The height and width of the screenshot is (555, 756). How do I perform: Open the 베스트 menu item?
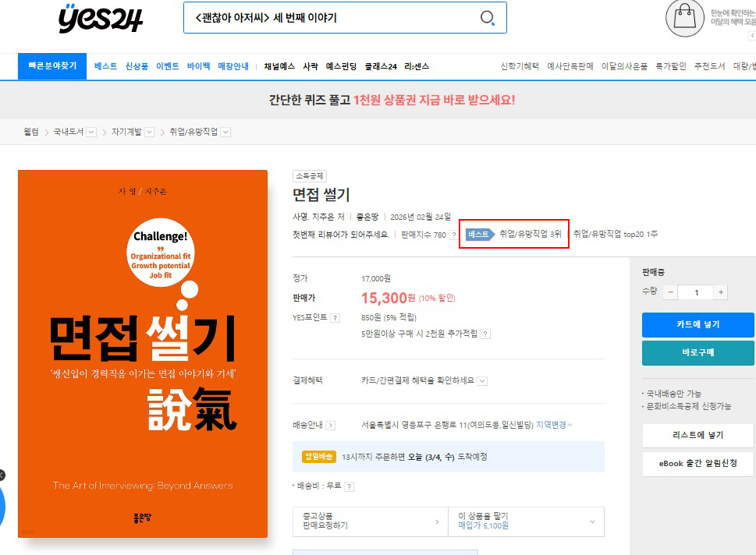coord(105,66)
